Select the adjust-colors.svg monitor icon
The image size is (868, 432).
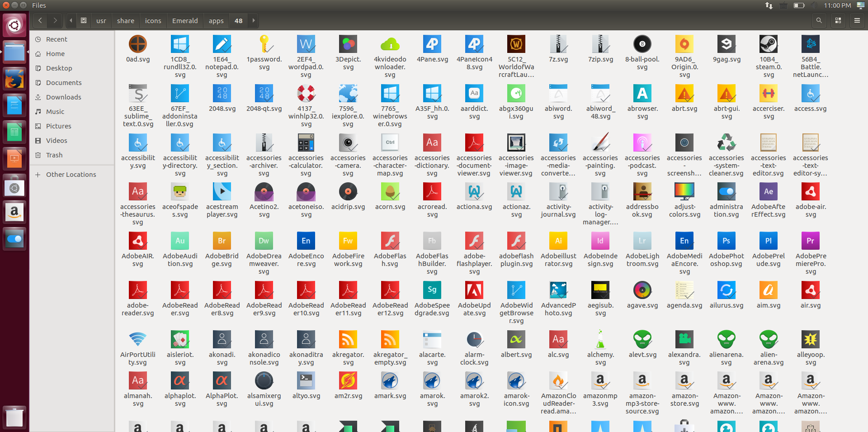(684, 191)
